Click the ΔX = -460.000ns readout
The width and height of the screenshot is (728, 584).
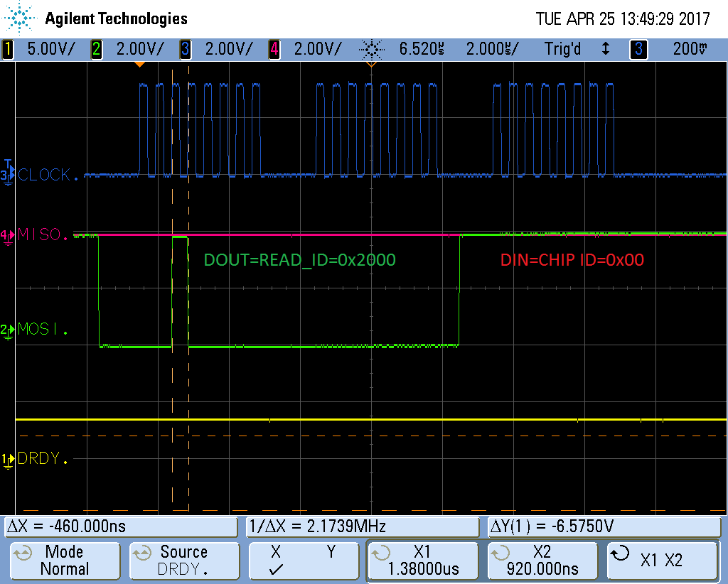coord(121,526)
